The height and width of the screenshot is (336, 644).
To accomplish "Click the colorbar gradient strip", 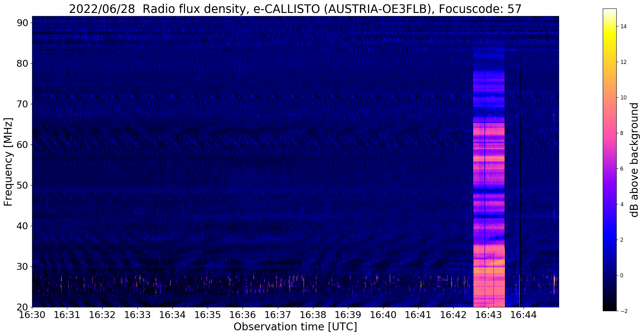I will [609, 160].
